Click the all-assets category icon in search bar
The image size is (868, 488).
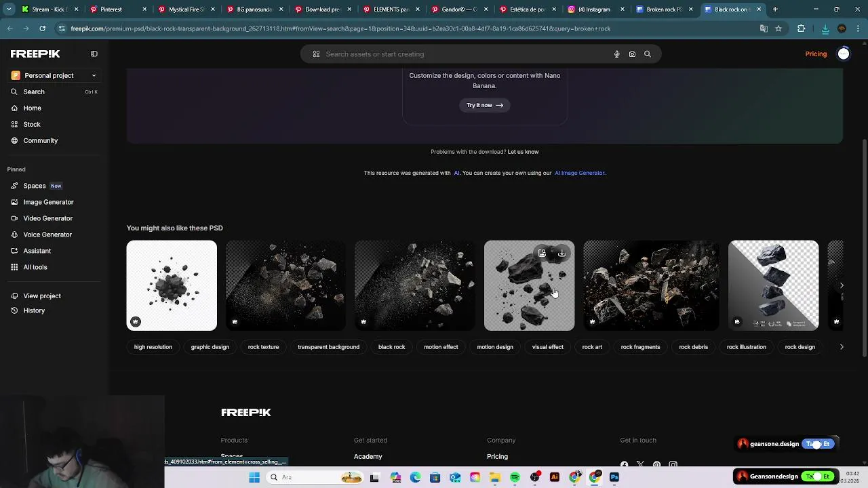point(316,54)
